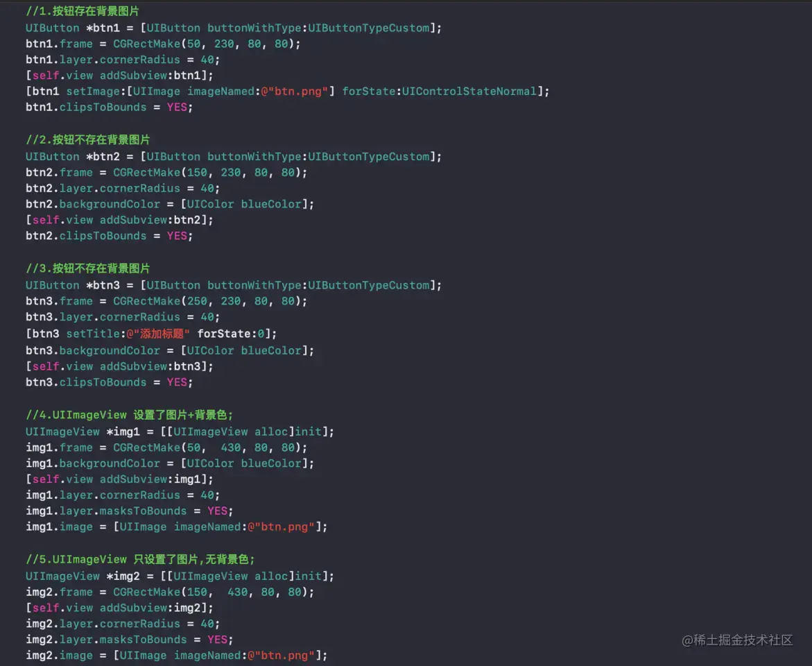The image size is (812, 666).
Task: Click 'btn3.clipsToBounds = YES;' line
Action: coord(110,382)
